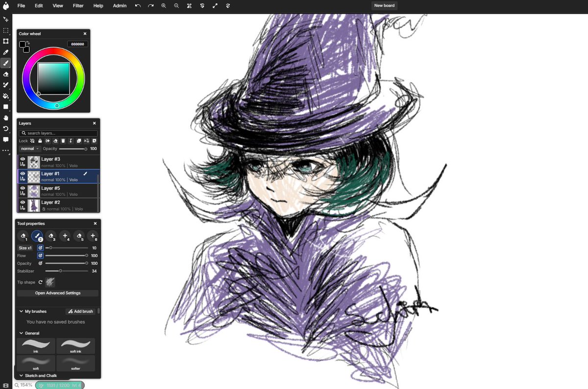588x389 pixels.
Task: Delete layer using trash icon in Layers
Action: [63, 141]
